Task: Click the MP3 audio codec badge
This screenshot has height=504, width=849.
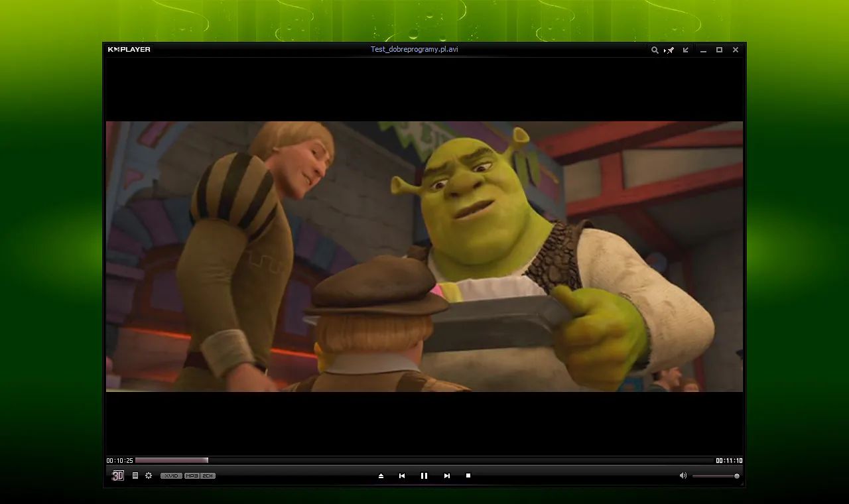Action: click(x=192, y=475)
